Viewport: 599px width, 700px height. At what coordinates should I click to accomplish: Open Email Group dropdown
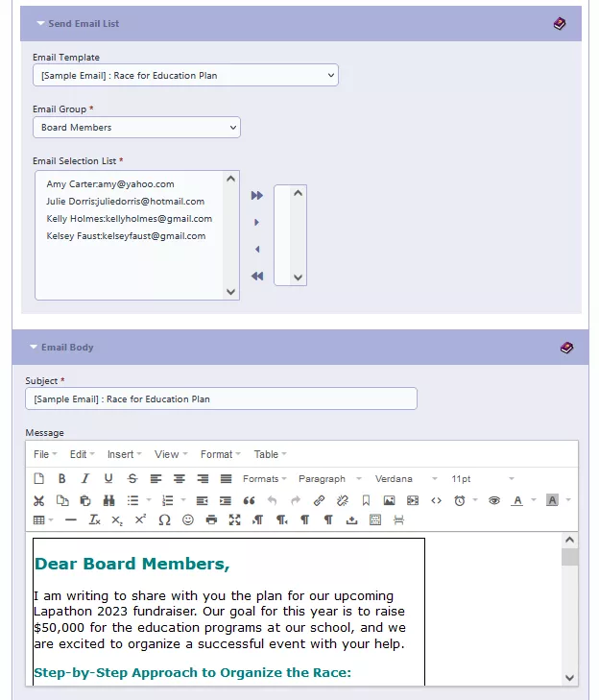click(x=136, y=128)
